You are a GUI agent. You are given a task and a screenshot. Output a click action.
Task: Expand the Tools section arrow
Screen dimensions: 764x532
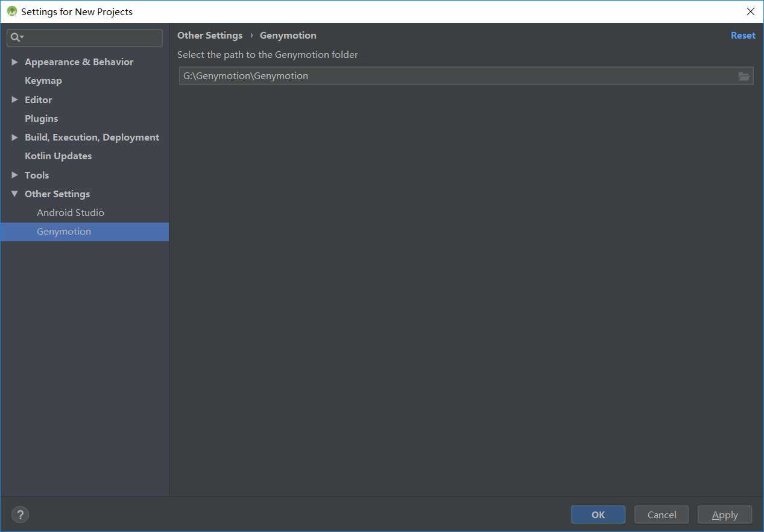[15, 175]
